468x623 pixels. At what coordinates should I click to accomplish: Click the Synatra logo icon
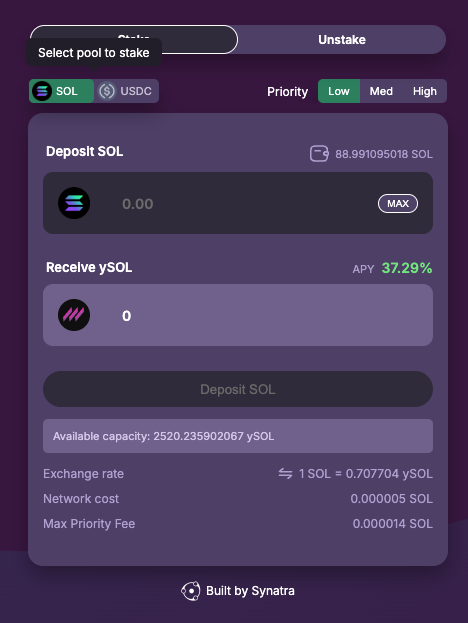[x=191, y=591]
